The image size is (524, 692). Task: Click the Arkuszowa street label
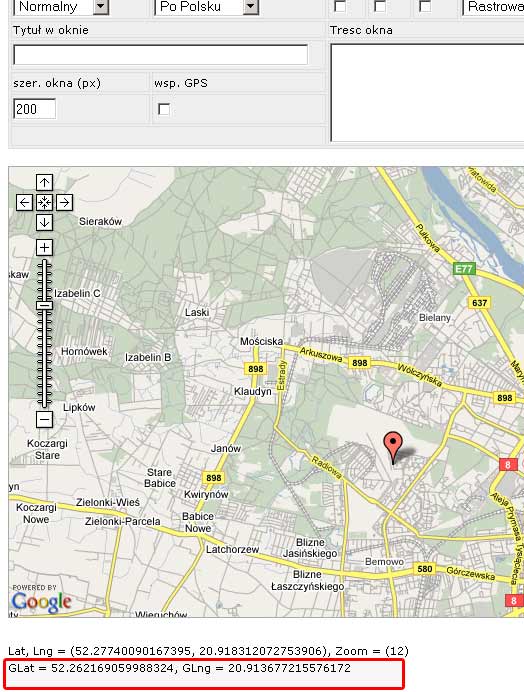coord(321,354)
